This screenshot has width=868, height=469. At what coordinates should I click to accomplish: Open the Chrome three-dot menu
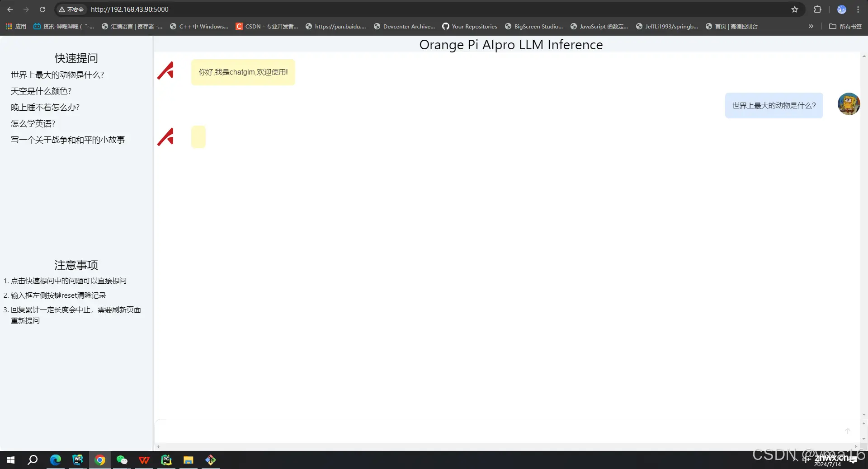pos(858,9)
